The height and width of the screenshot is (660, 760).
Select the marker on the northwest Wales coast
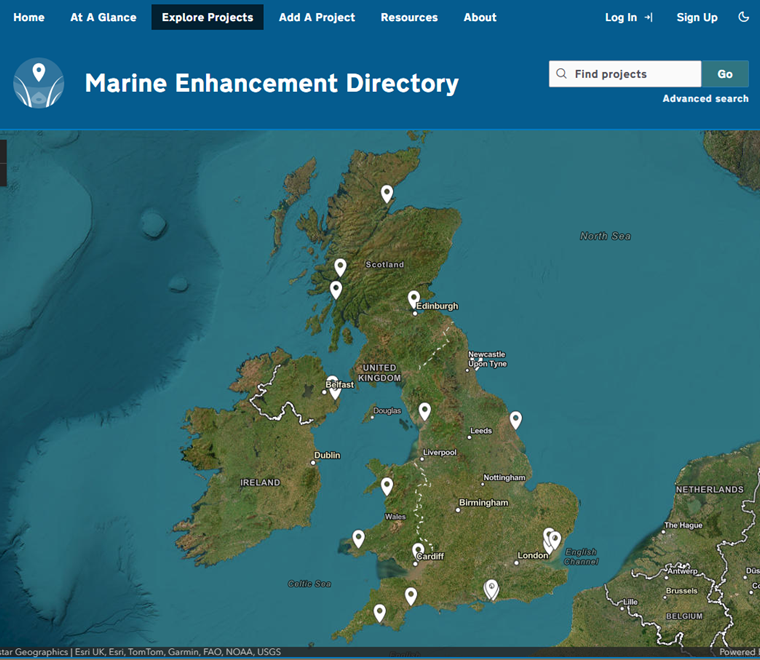[387, 486]
